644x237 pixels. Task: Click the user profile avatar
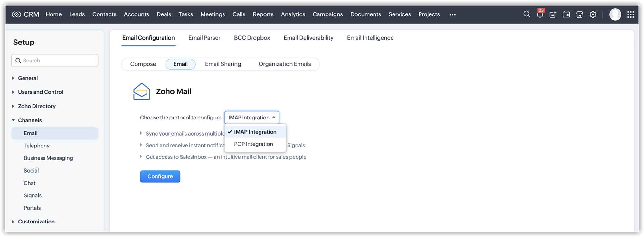pos(615,14)
